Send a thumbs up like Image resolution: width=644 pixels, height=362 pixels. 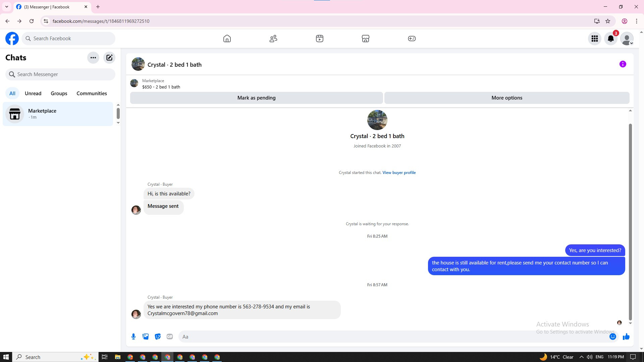point(626,337)
